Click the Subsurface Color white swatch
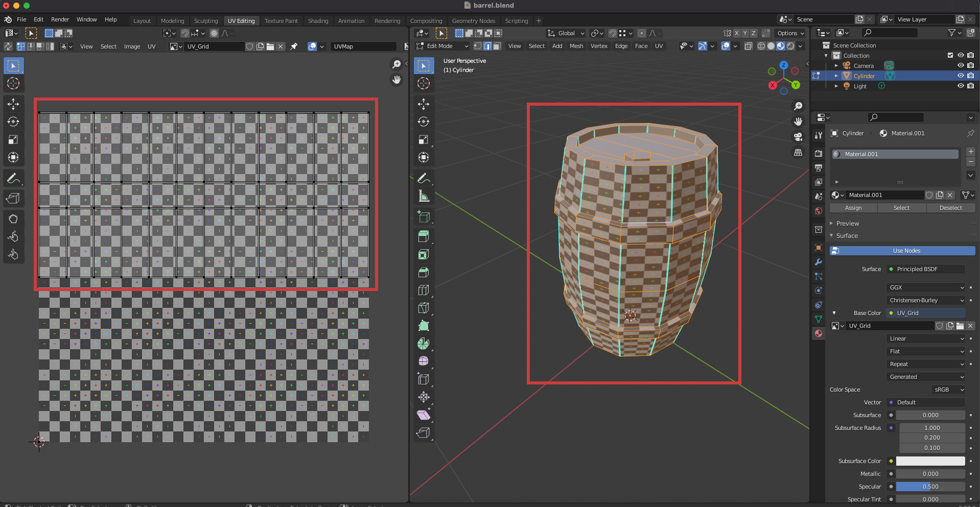Viewport: 980px width, 507px height. [x=930, y=461]
